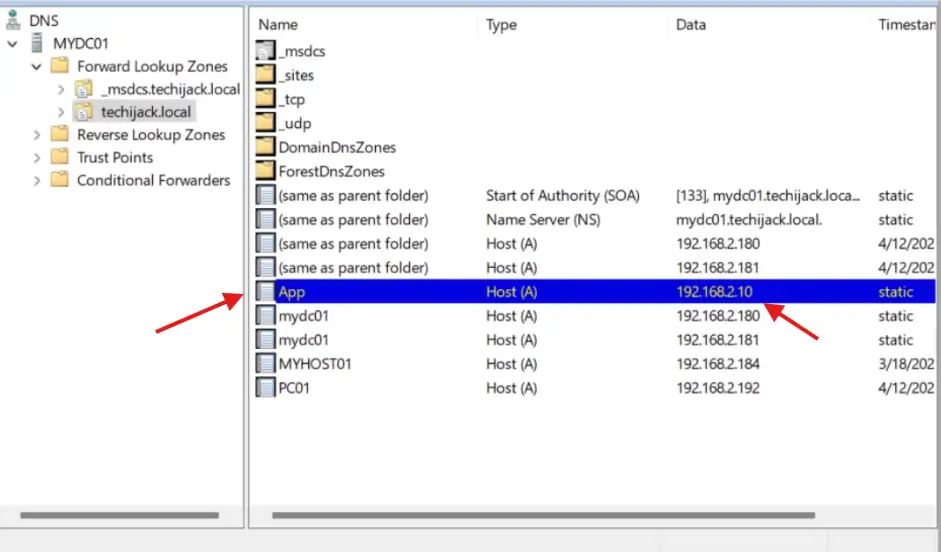Click the PC01 record icon
Viewport: 941px width, 552px height.
pos(265,388)
